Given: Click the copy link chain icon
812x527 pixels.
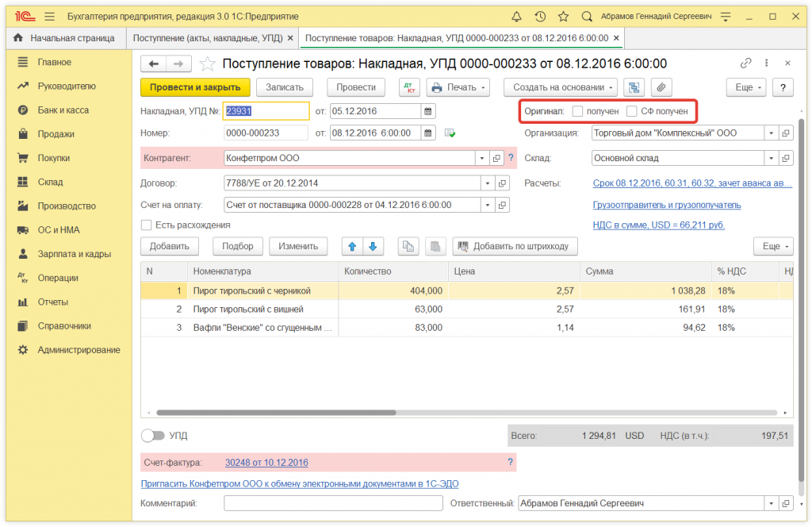Looking at the screenshot, I should pyautogui.click(x=745, y=63).
